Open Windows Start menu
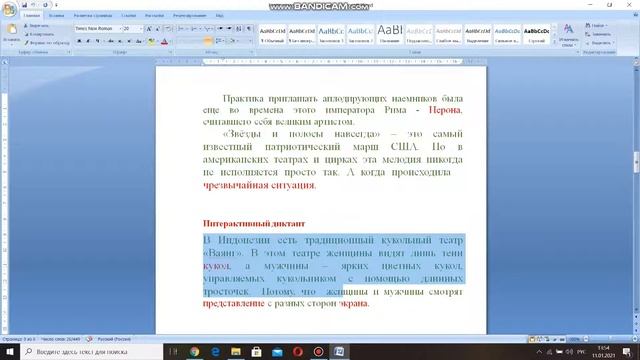640x360 pixels. pos(10,351)
